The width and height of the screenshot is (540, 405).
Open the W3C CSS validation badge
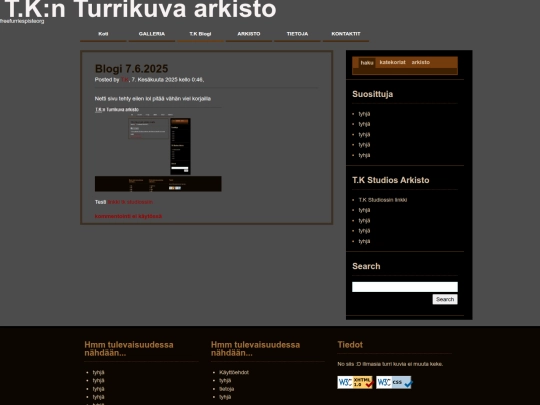pos(394,382)
